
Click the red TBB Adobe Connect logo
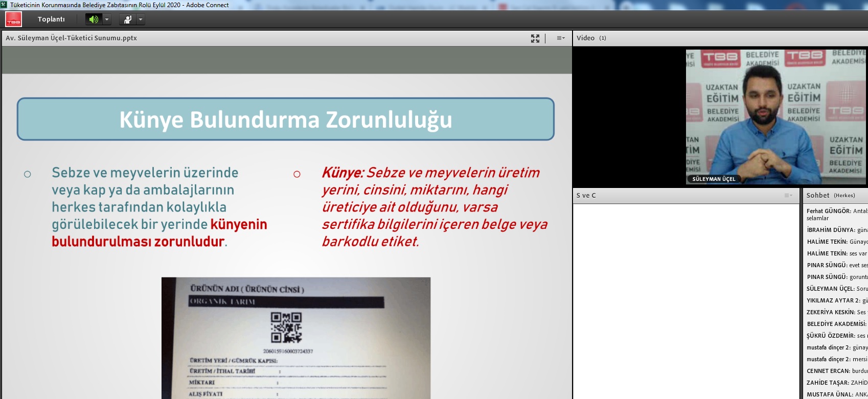(x=13, y=19)
